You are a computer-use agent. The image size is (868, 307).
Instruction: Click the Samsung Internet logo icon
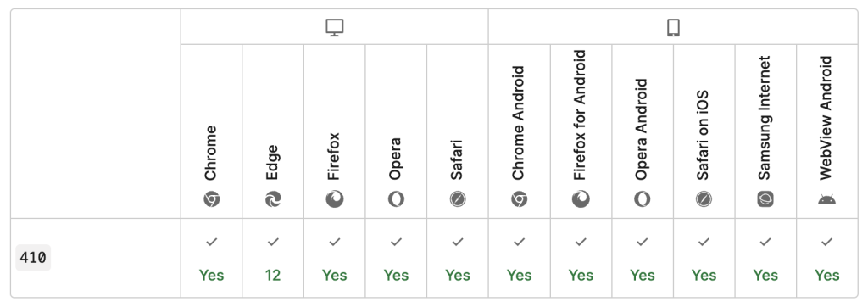point(765,199)
